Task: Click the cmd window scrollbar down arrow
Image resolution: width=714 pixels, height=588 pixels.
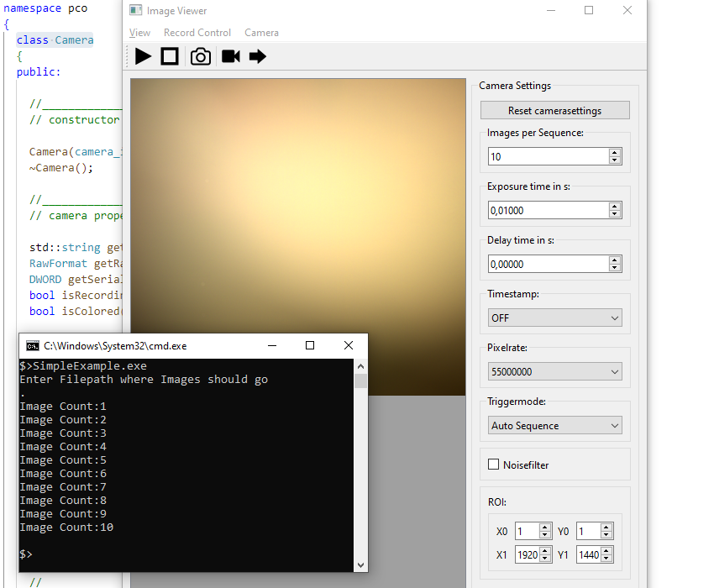Action: pos(360,565)
